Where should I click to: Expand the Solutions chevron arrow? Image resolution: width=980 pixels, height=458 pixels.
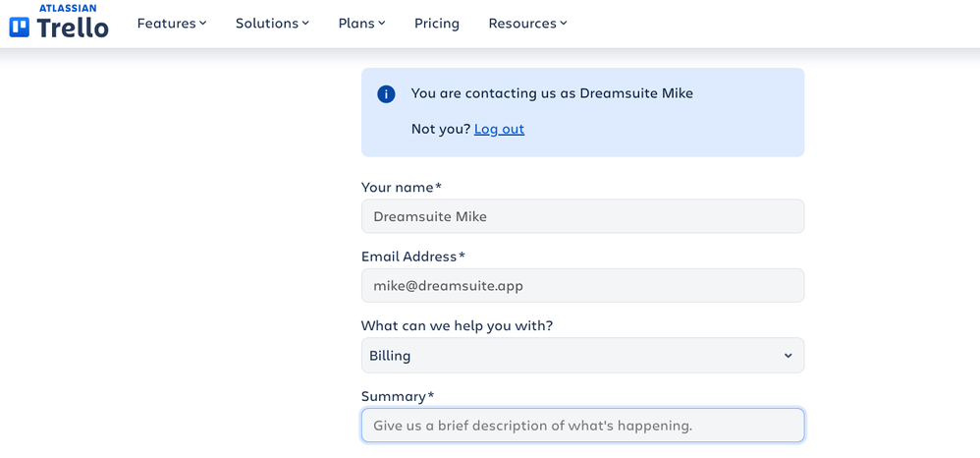[x=305, y=24]
